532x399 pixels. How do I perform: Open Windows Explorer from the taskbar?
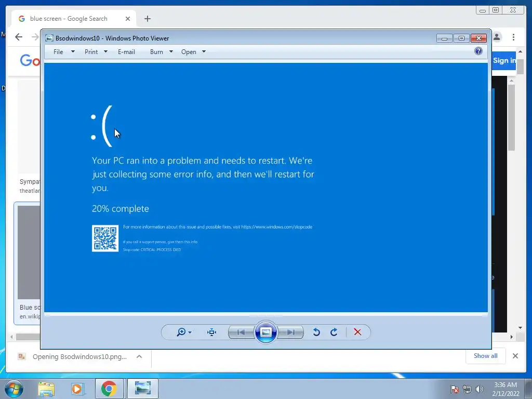pos(46,389)
